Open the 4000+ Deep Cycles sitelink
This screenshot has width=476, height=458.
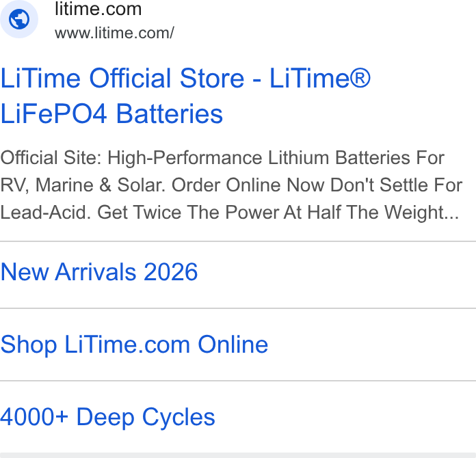pyautogui.click(x=107, y=418)
